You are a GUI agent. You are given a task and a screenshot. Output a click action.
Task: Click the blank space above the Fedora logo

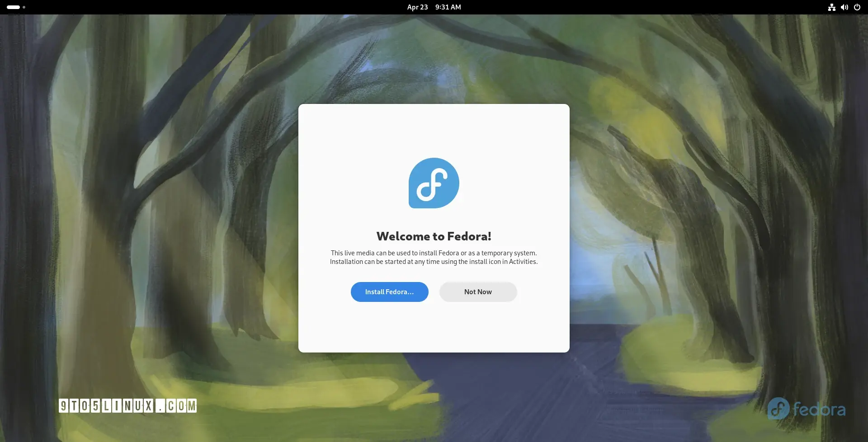coord(434,131)
